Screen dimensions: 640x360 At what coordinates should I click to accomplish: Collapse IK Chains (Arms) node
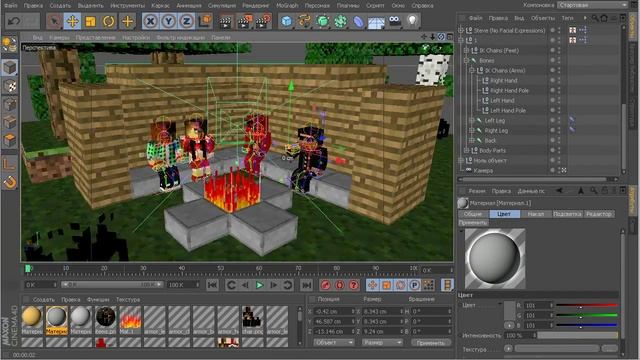click(472, 70)
